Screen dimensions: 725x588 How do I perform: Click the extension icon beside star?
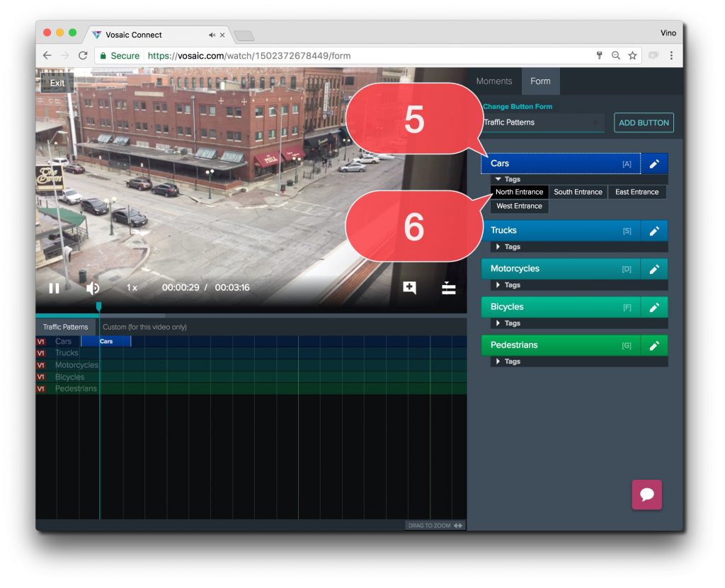tap(653, 55)
